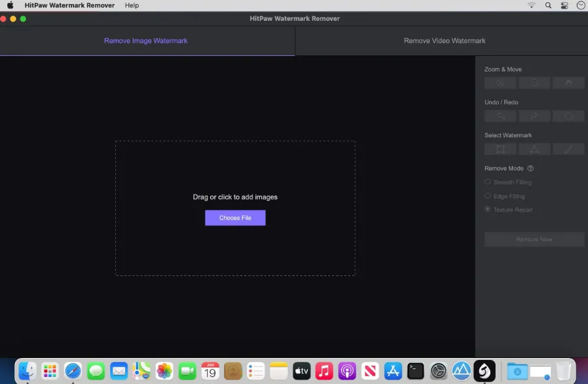588x384 pixels.
Task: Click the Remove Now button
Action: click(534, 240)
